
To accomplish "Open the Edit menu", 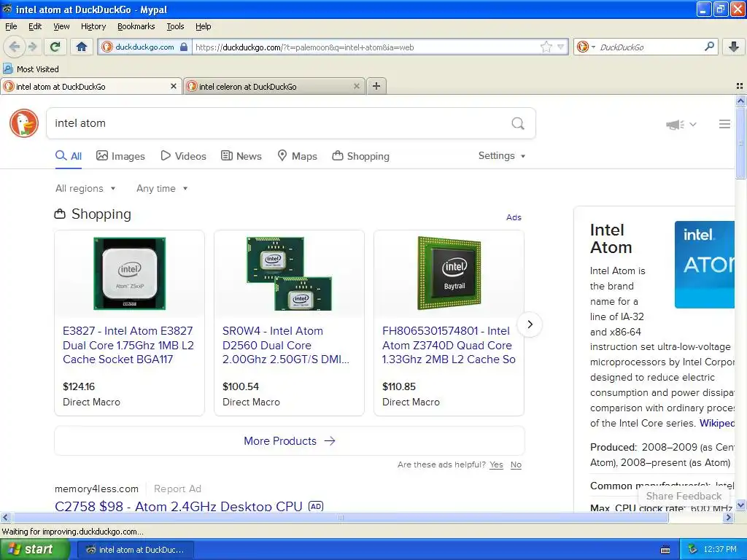I will tap(35, 26).
